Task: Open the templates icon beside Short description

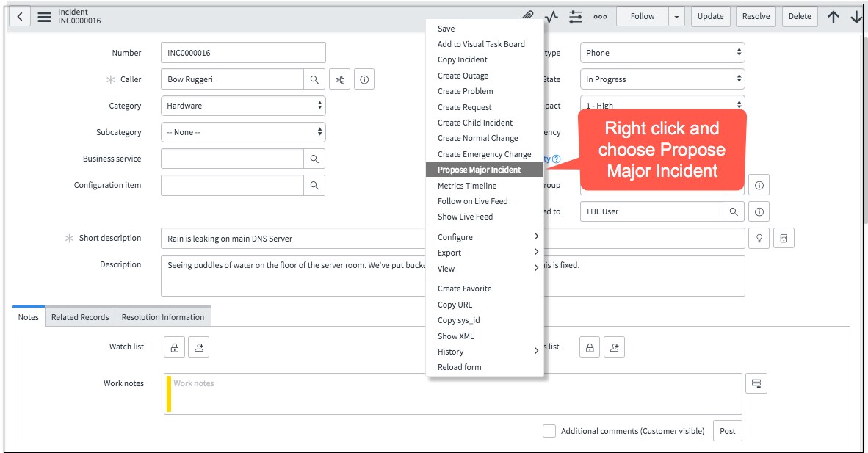Action: [784, 237]
